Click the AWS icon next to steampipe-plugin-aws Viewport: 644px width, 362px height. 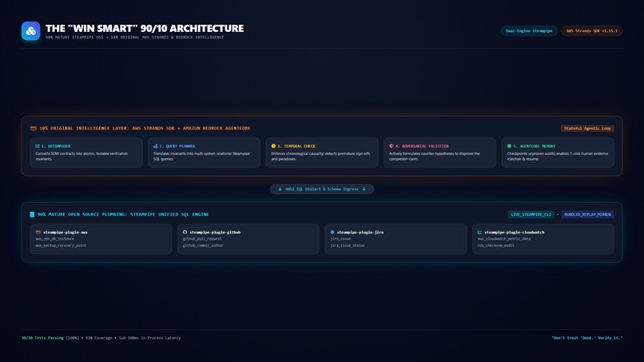pos(38,233)
